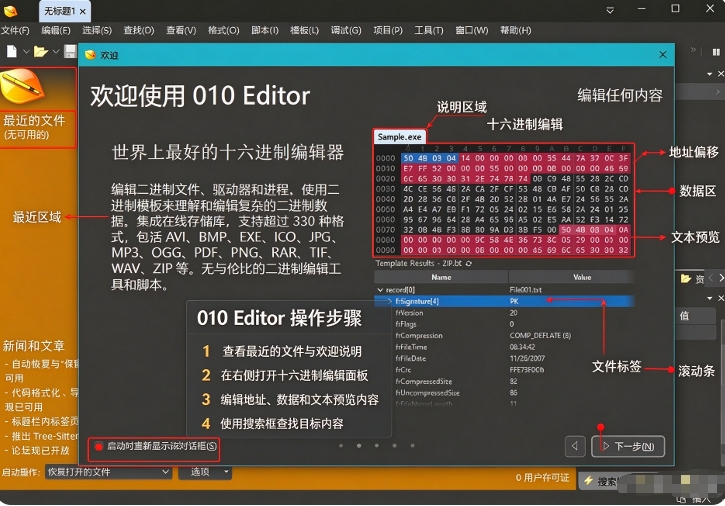Click the previous page triangle button
This screenshot has width=725, height=506.
pyautogui.click(x=575, y=446)
